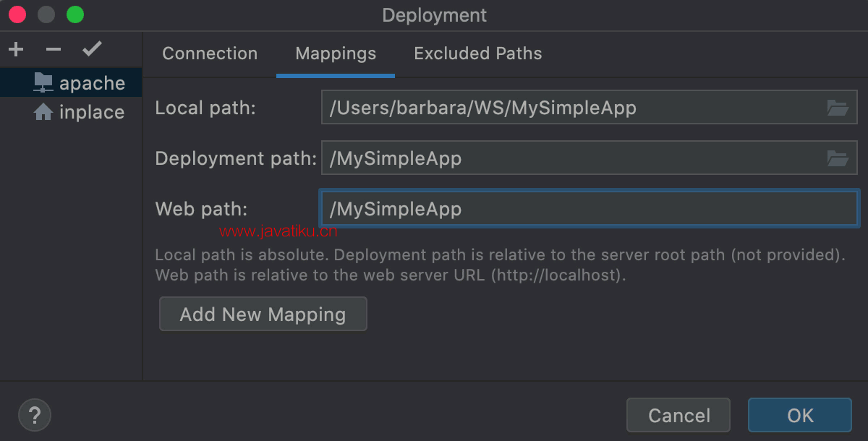868x441 pixels.
Task: Add a new deployment server with plus icon
Action: (x=16, y=50)
